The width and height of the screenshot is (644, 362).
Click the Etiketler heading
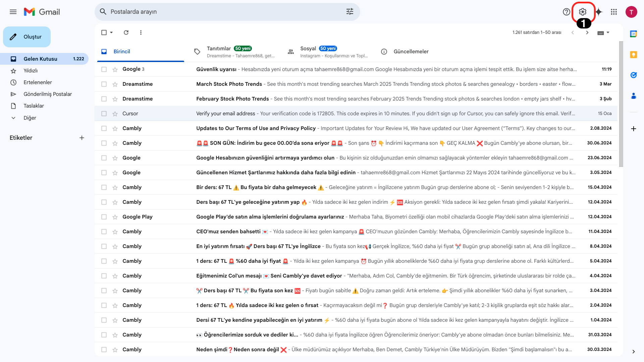(21, 138)
